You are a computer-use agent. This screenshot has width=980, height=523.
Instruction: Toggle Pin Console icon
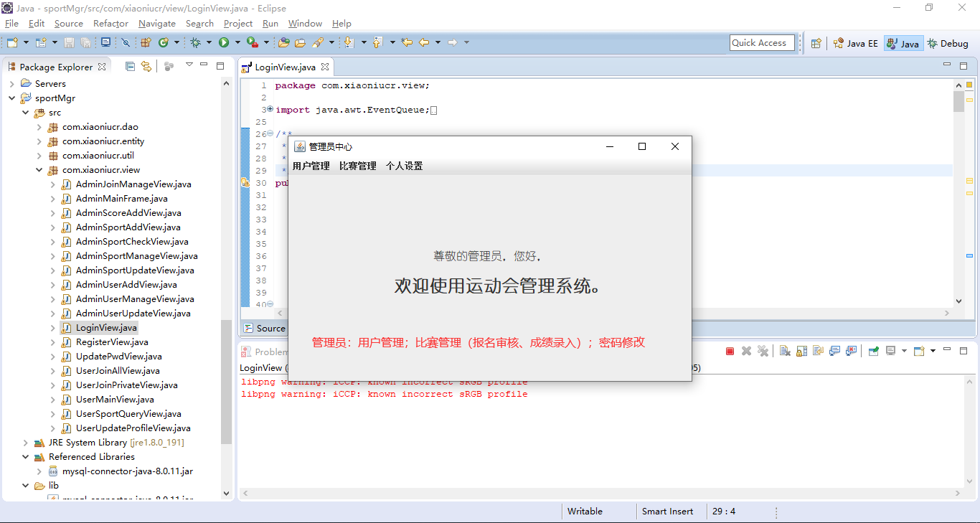point(873,351)
